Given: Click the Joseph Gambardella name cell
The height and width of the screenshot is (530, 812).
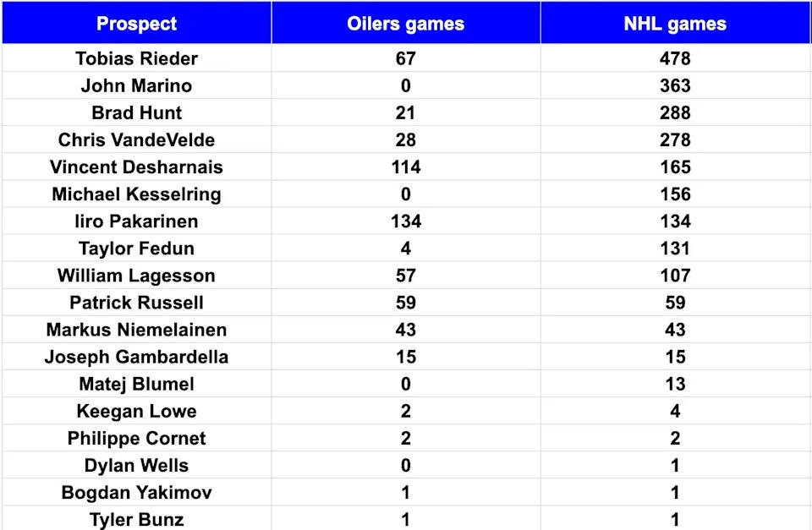Looking at the screenshot, I should click(x=136, y=357).
